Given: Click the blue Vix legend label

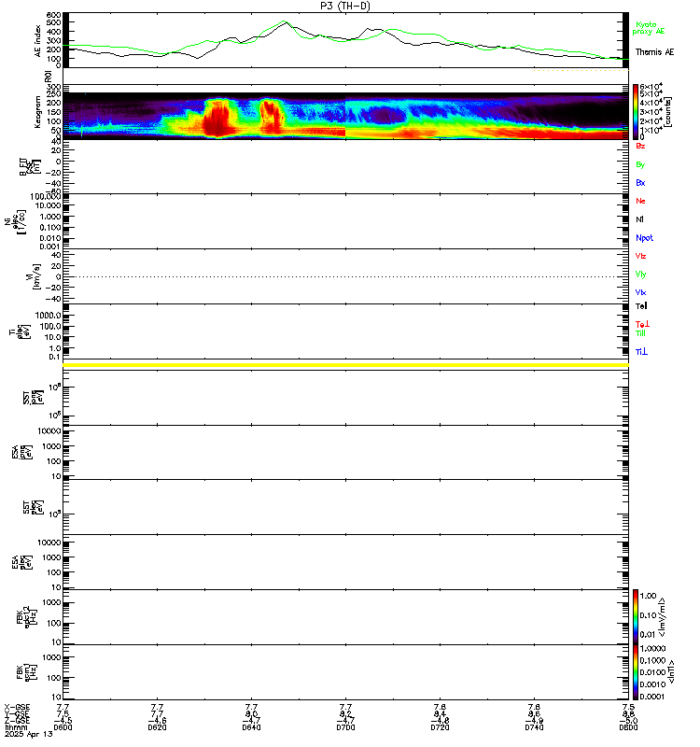Looking at the screenshot, I should click(x=640, y=292).
